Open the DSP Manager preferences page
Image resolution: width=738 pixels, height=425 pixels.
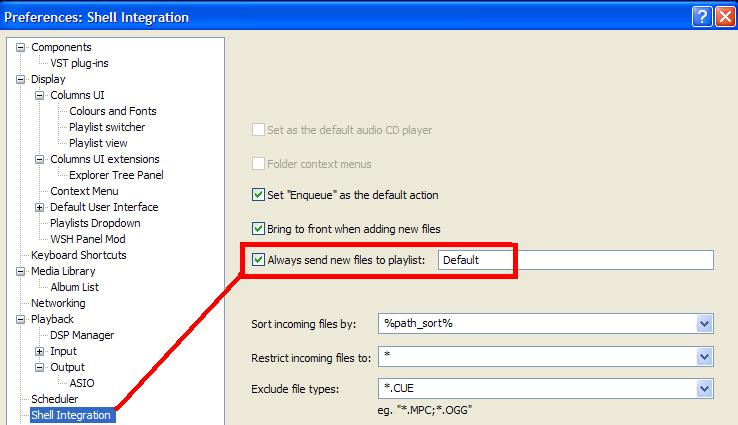(82, 335)
